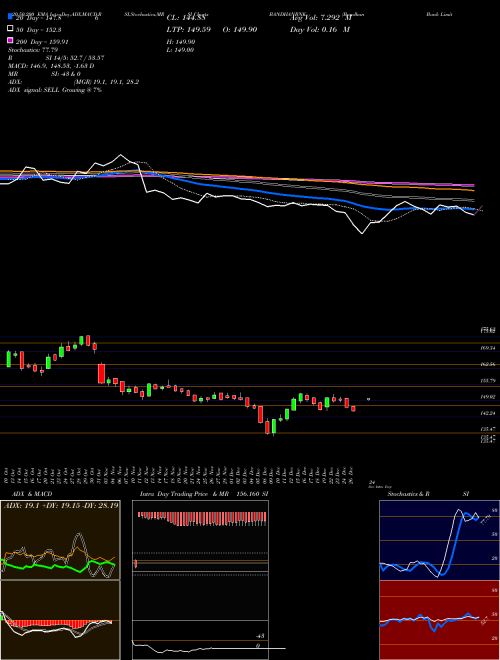This screenshot has height=660, width=500.
Task: Click the 'Avg Vol: 7.292 M' readout
Action: pos(320,18)
